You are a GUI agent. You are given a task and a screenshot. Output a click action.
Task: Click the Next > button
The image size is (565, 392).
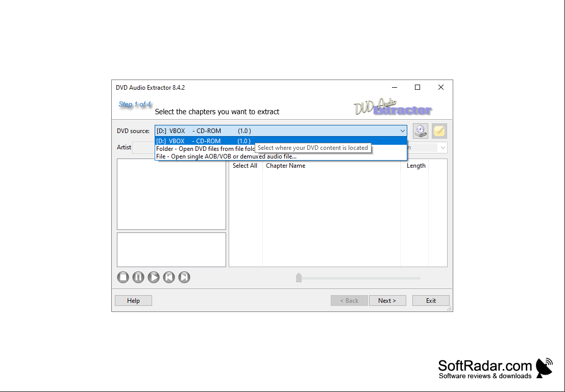[x=387, y=301]
